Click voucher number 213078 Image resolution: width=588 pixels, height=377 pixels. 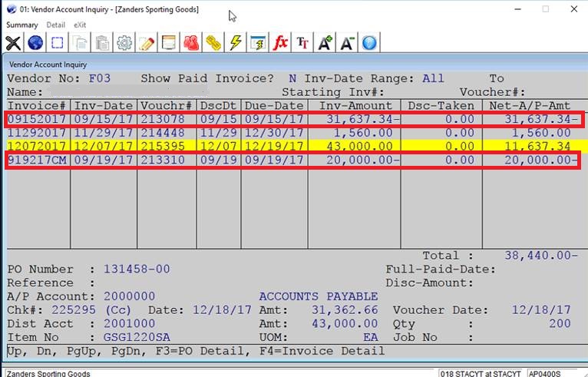click(163, 119)
